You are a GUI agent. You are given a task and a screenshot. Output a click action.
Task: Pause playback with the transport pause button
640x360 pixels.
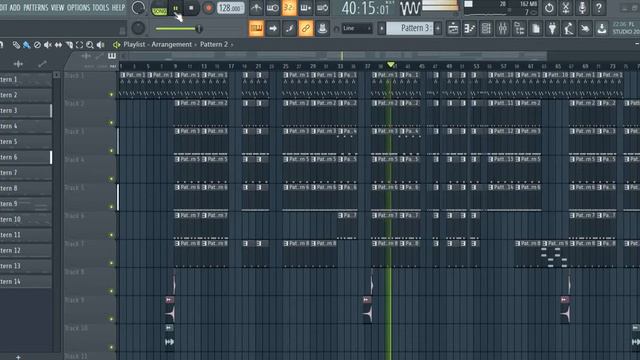[176, 8]
